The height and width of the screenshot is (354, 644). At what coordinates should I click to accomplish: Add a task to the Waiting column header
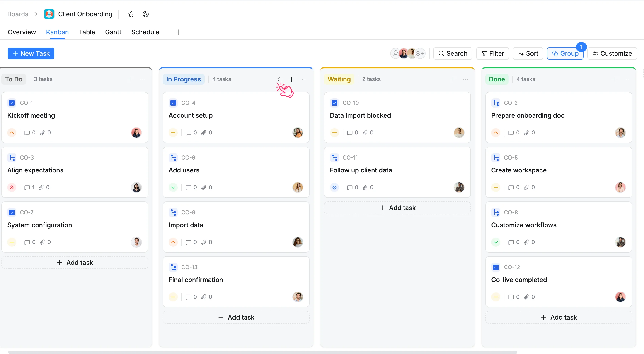tap(453, 79)
